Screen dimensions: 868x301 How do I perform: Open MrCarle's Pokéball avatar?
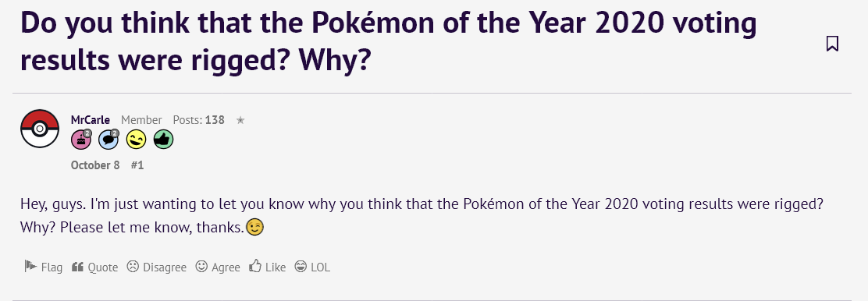coord(40,129)
